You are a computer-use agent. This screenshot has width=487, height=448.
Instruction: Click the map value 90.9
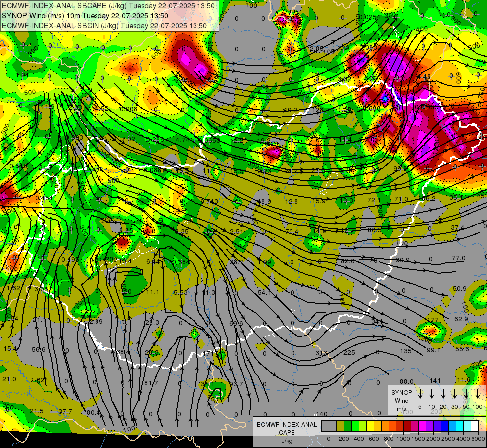pyautogui.click(x=403, y=260)
